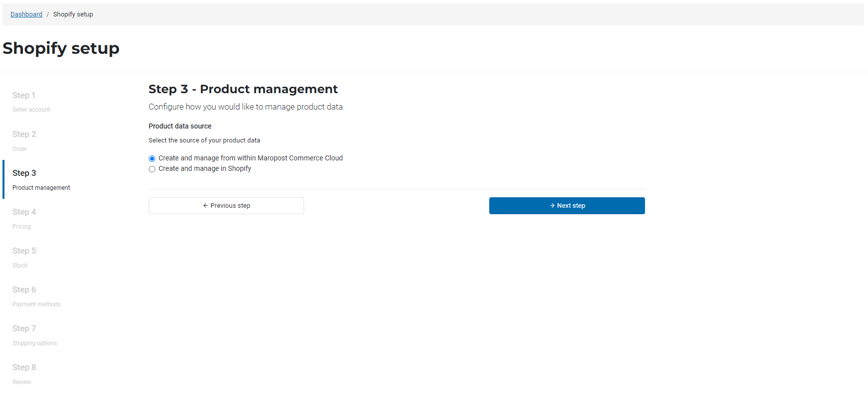The width and height of the screenshot is (868, 406).
Task: Open Step 1 Seller account in sidebar
Action: pos(31,102)
